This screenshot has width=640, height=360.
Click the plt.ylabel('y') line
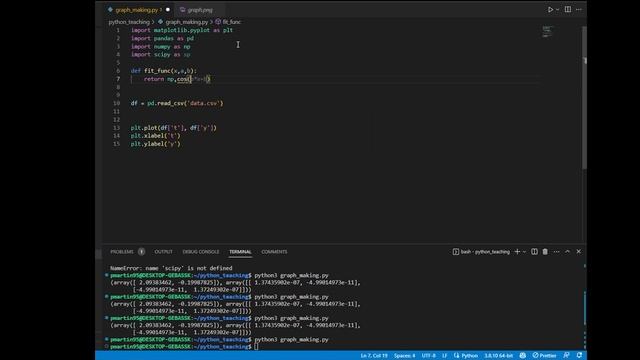point(156,144)
